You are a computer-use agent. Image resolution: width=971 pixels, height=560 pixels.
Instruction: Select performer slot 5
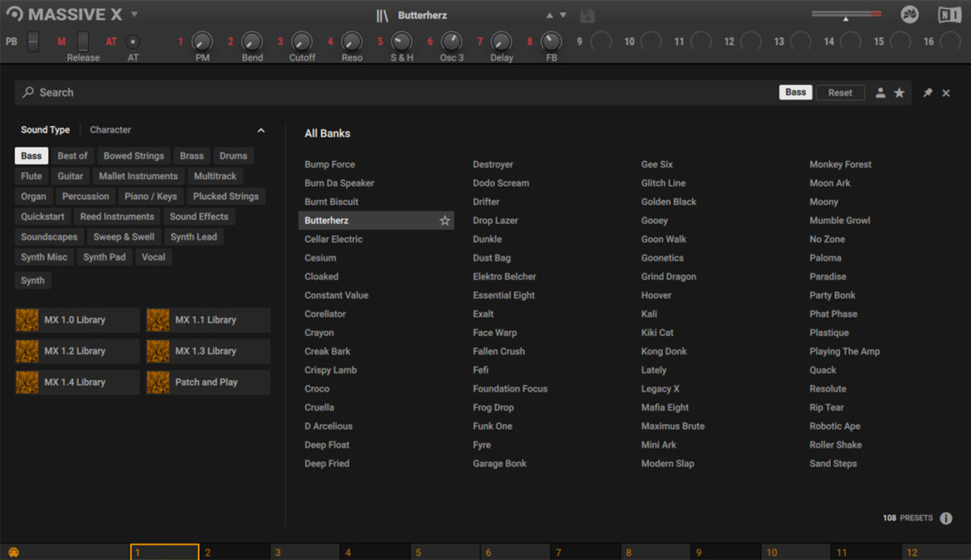click(444, 552)
